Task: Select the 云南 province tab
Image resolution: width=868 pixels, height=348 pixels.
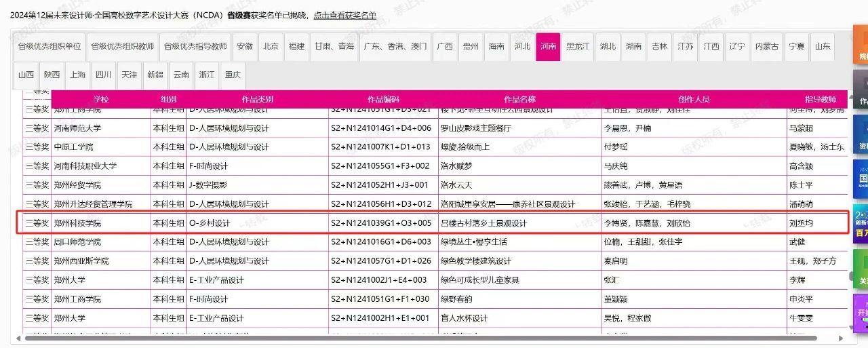Action: [x=181, y=75]
